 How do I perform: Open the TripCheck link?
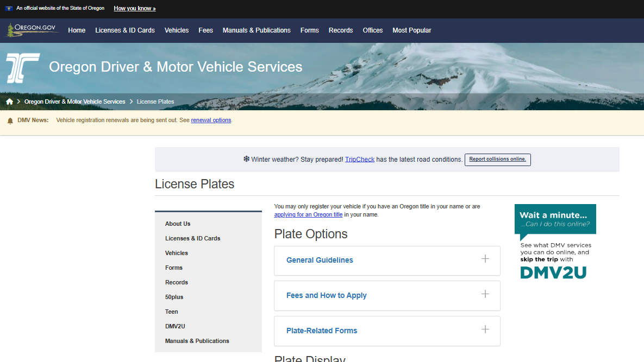[x=359, y=160]
